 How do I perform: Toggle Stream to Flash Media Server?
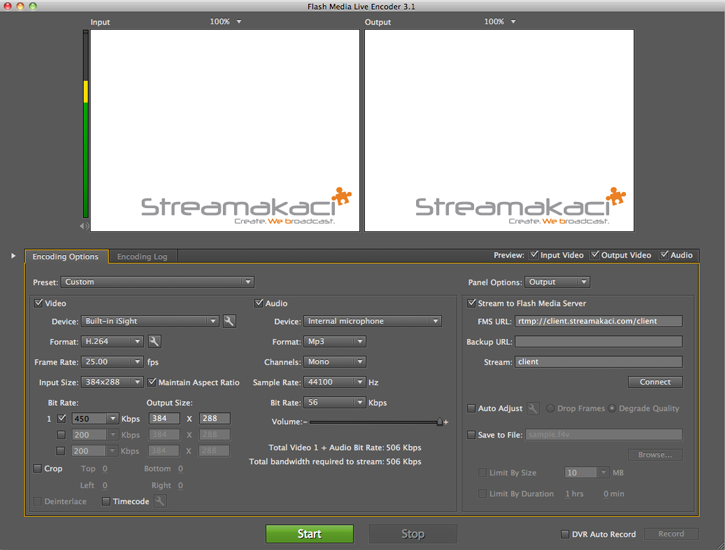pyautogui.click(x=471, y=303)
